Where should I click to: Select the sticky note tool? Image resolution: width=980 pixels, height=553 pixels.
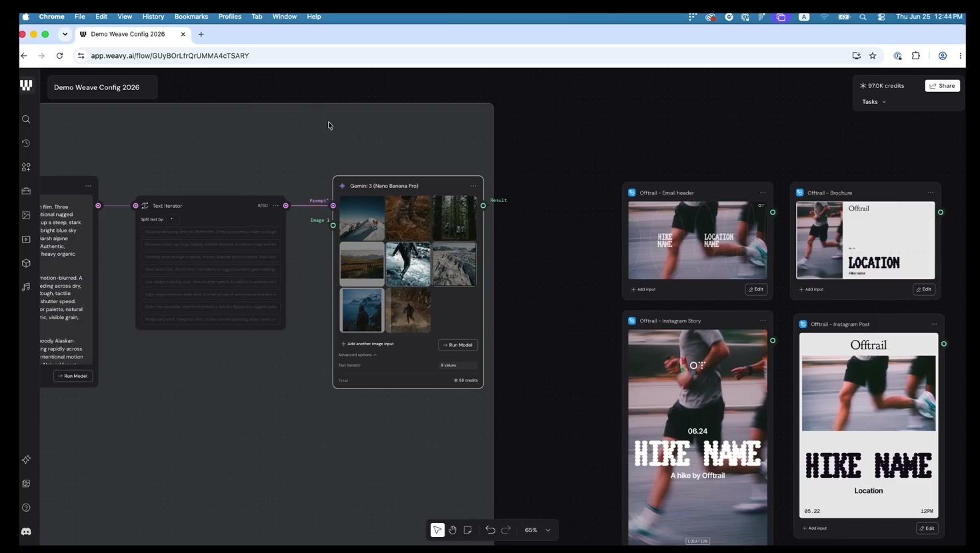[x=468, y=530]
